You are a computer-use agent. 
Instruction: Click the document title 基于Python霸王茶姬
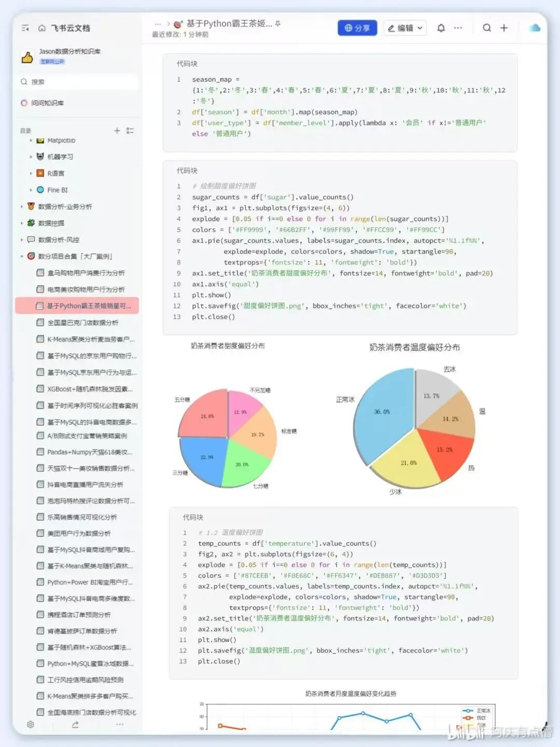tap(229, 24)
